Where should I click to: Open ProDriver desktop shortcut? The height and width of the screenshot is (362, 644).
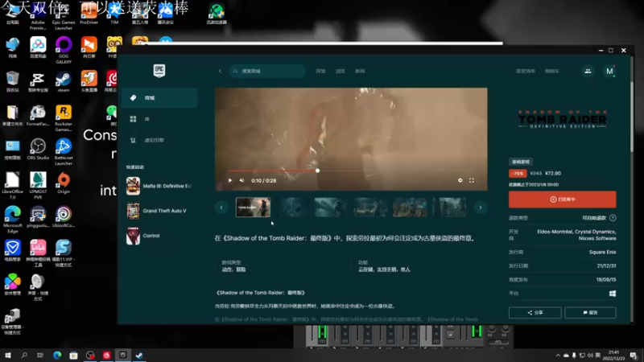coord(89,13)
